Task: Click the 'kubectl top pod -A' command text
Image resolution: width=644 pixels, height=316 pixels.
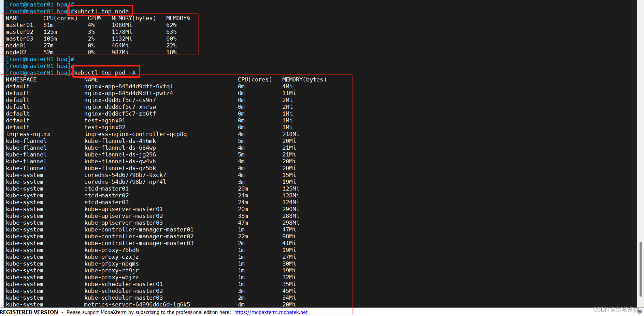Action: point(105,73)
